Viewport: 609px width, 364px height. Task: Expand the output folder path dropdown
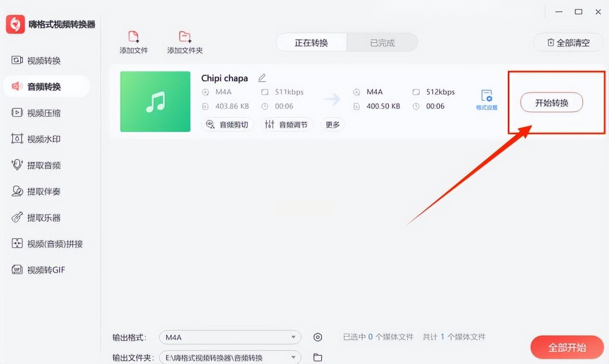[x=230, y=357]
